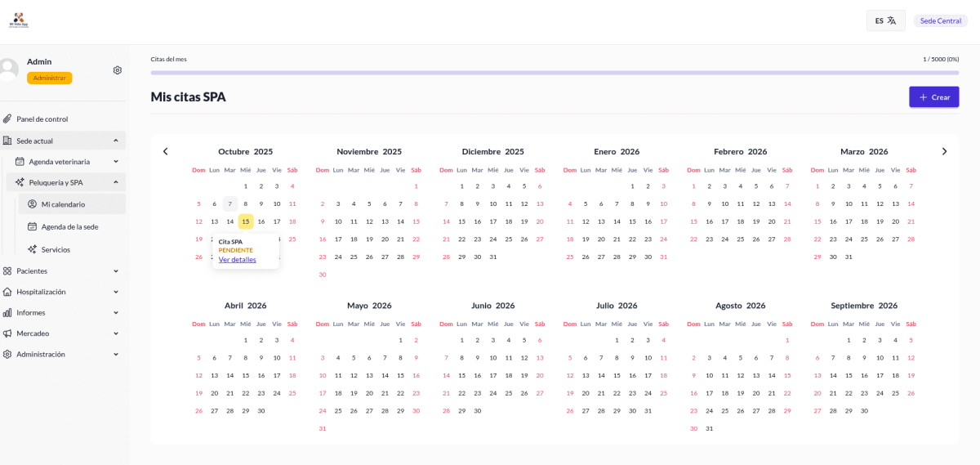Click the Informes chart icon
The image size is (980, 465).
point(7,312)
